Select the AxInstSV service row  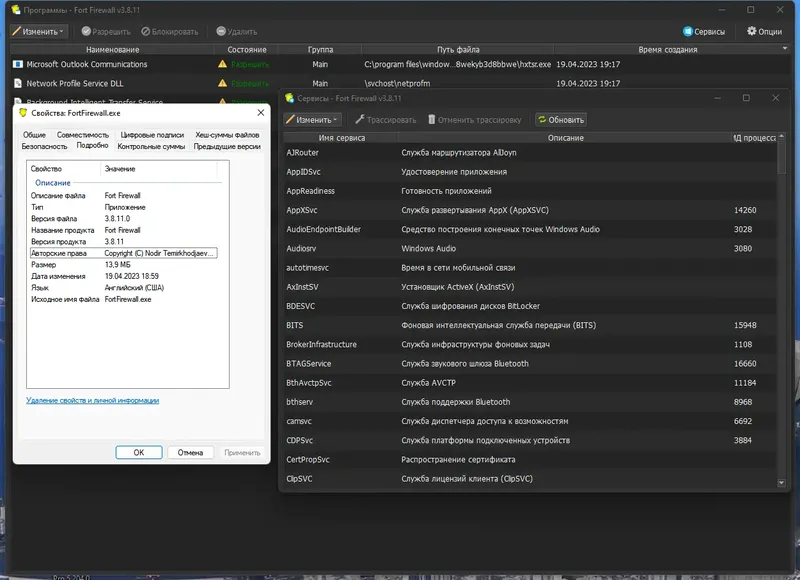pyautogui.click(x=530, y=287)
